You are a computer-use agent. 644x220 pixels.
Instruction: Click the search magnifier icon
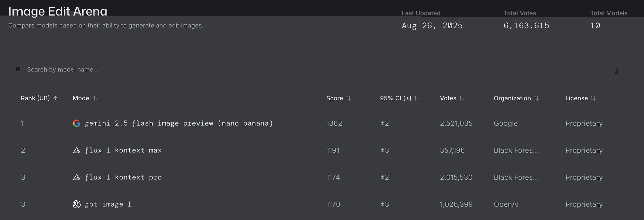(x=18, y=69)
